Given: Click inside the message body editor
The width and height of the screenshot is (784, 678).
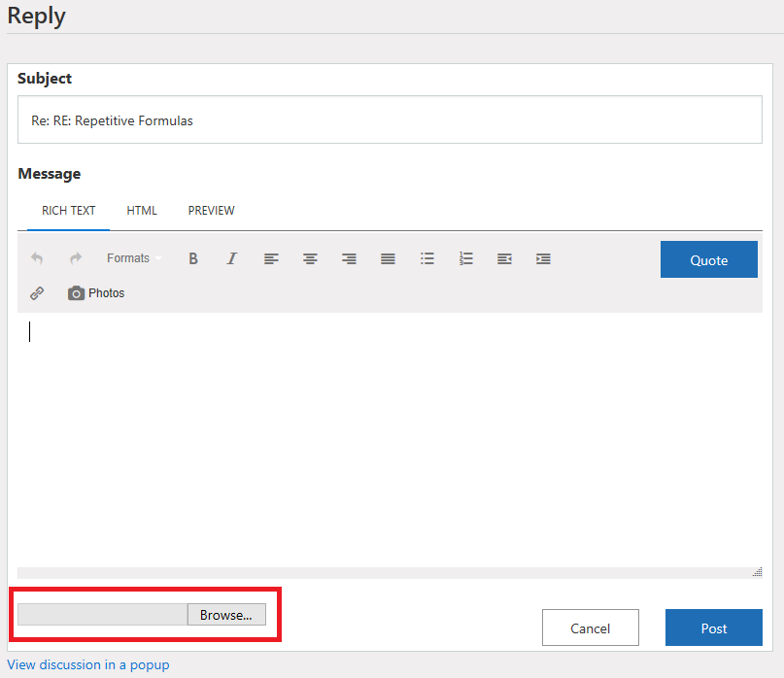Looking at the screenshot, I should [390, 440].
